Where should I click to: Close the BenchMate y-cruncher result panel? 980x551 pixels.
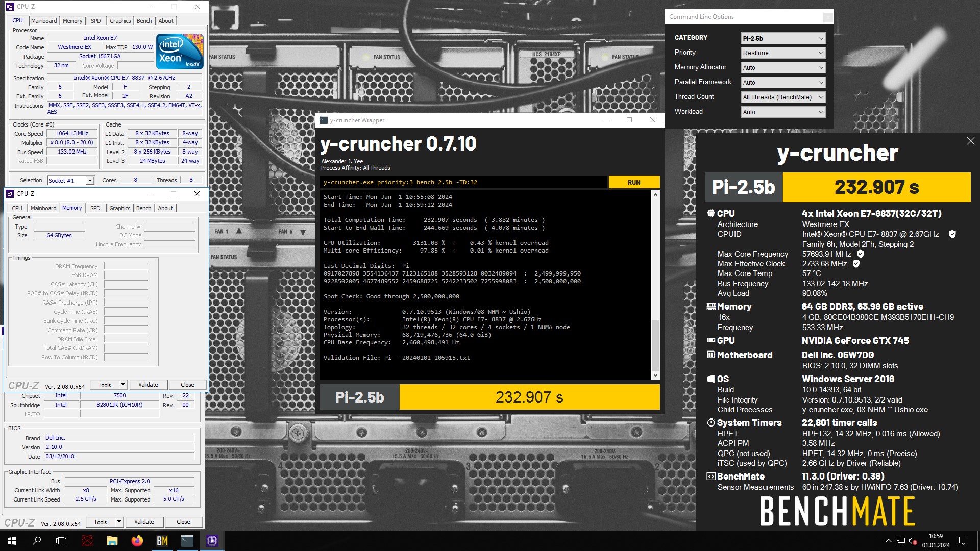(x=970, y=141)
